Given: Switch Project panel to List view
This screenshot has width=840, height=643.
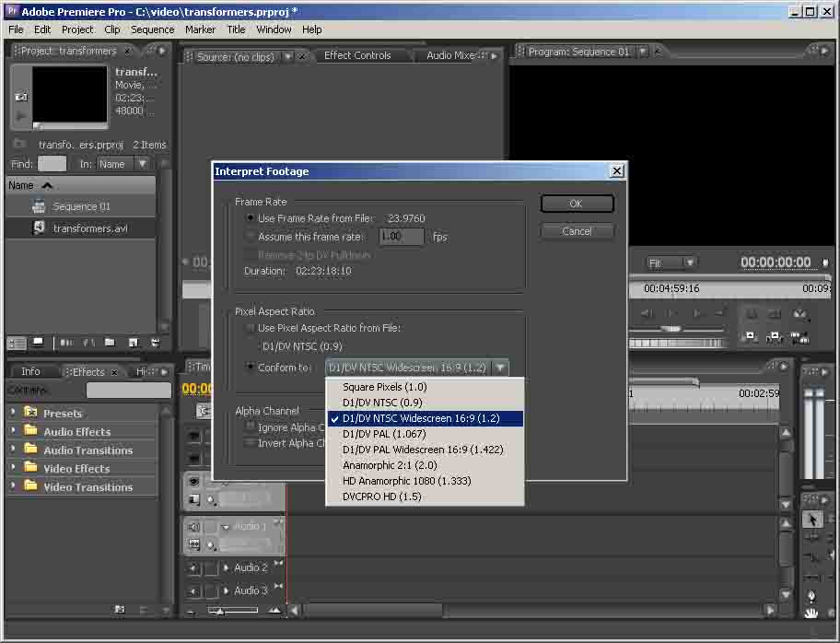Looking at the screenshot, I should tap(16, 344).
